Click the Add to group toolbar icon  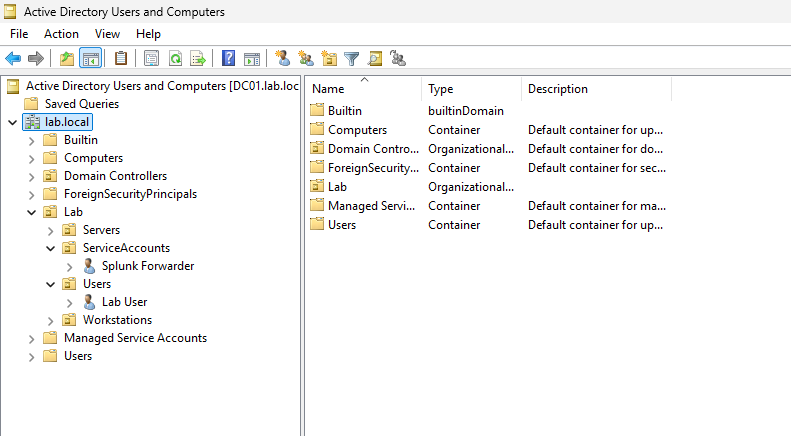pyautogui.click(x=398, y=59)
